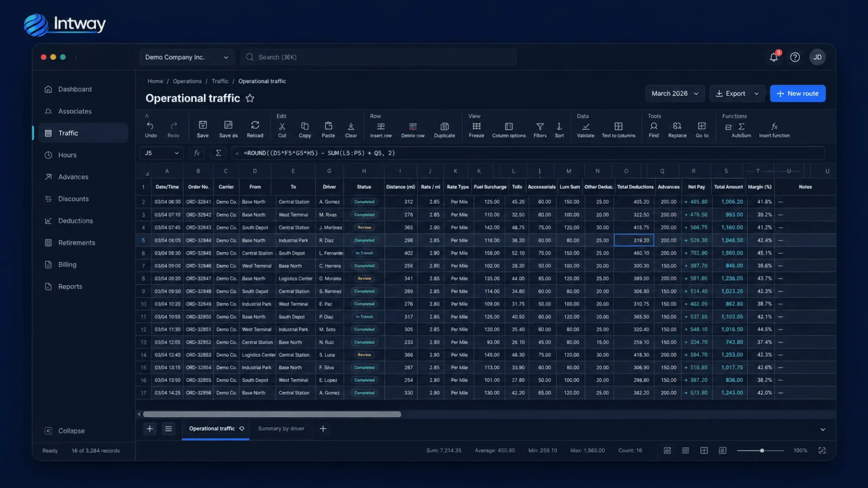The width and height of the screenshot is (868, 488).
Task: Click the sigma button in formula bar
Action: coord(218,153)
